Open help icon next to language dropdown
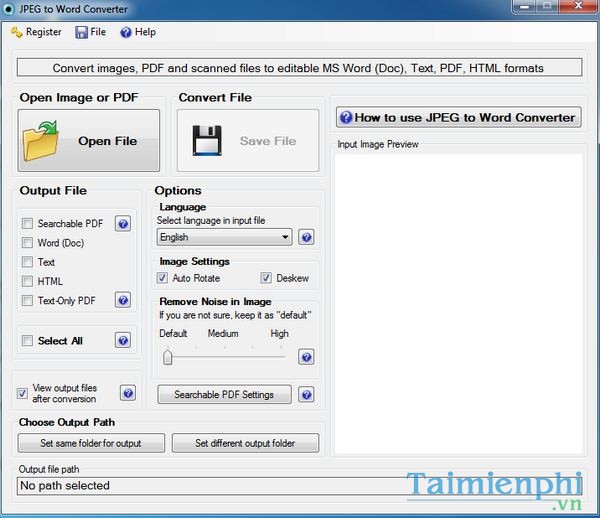The width and height of the screenshot is (600, 518). 306,237
